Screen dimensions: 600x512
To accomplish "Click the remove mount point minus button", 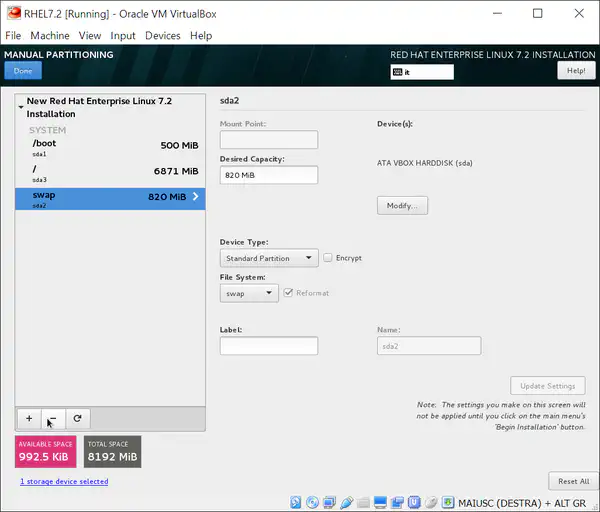I will pos(52,419).
